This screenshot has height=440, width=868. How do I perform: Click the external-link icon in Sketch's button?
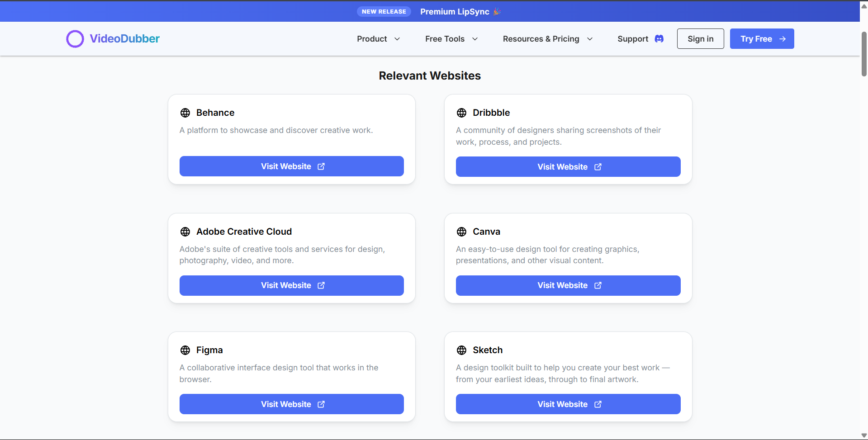click(x=598, y=404)
